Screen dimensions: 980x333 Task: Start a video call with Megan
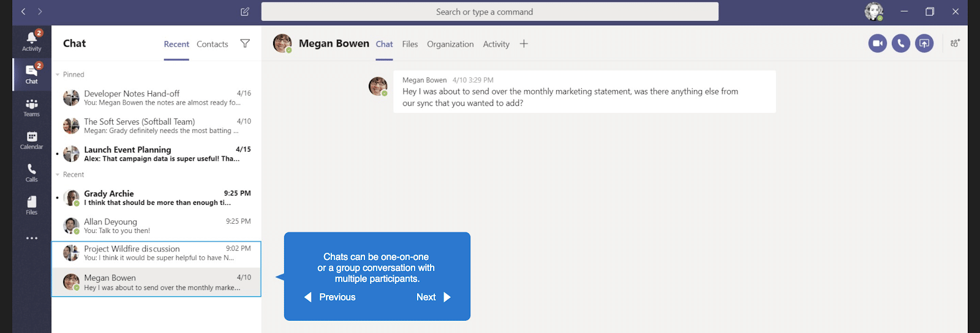(x=878, y=44)
